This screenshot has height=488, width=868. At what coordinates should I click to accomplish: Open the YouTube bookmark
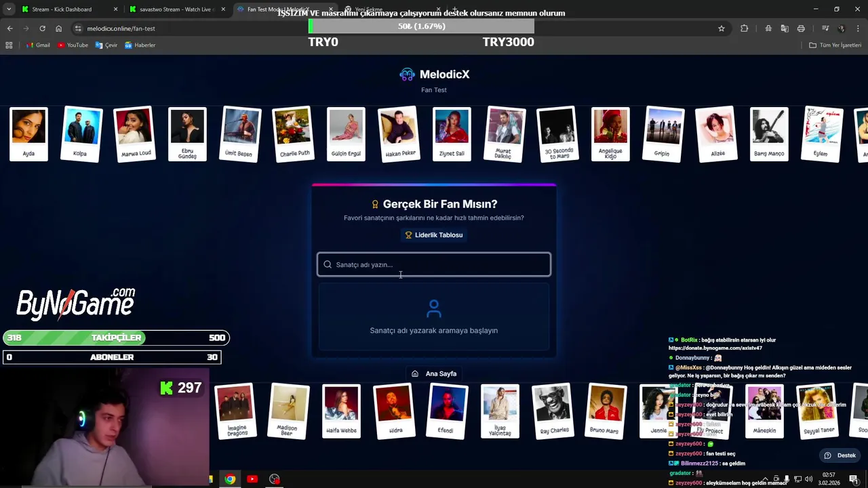tap(73, 45)
